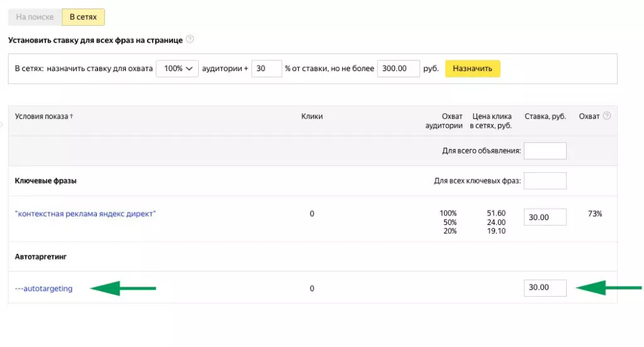Screen dimensions: 644x347
Task: Open the 100% audience coverage dropdown
Action: pyautogui.click(x=177, y=69)
